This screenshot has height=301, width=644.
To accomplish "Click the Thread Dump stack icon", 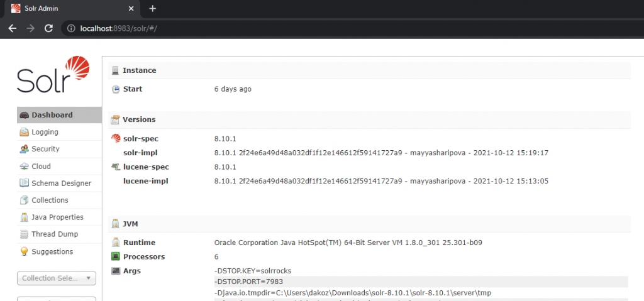I will 25,234.
